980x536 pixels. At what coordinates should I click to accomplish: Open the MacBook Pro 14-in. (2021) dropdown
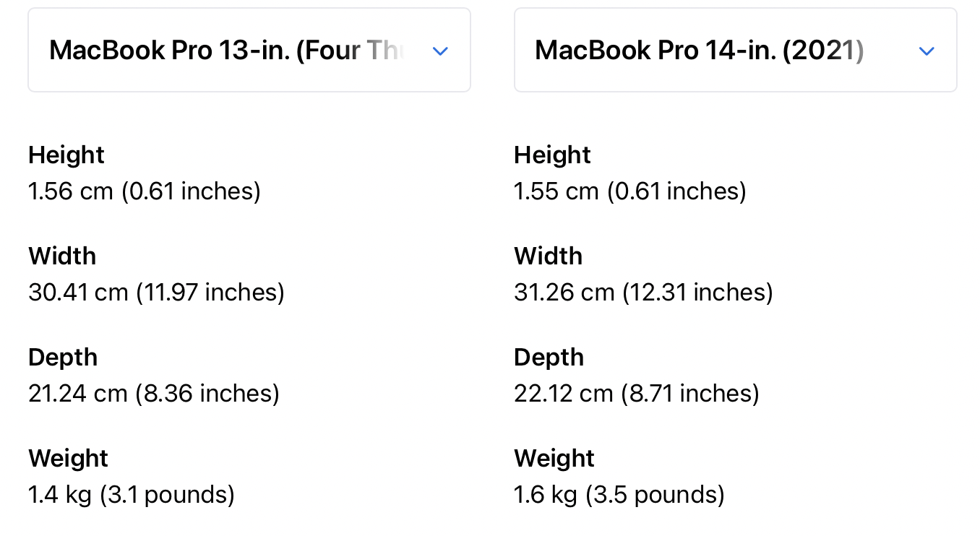pyautogui.click(x=736, y=50)
